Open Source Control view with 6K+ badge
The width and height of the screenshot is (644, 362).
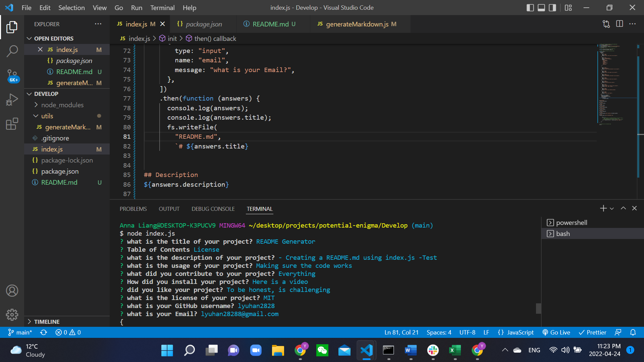click(x=12, y=76)
